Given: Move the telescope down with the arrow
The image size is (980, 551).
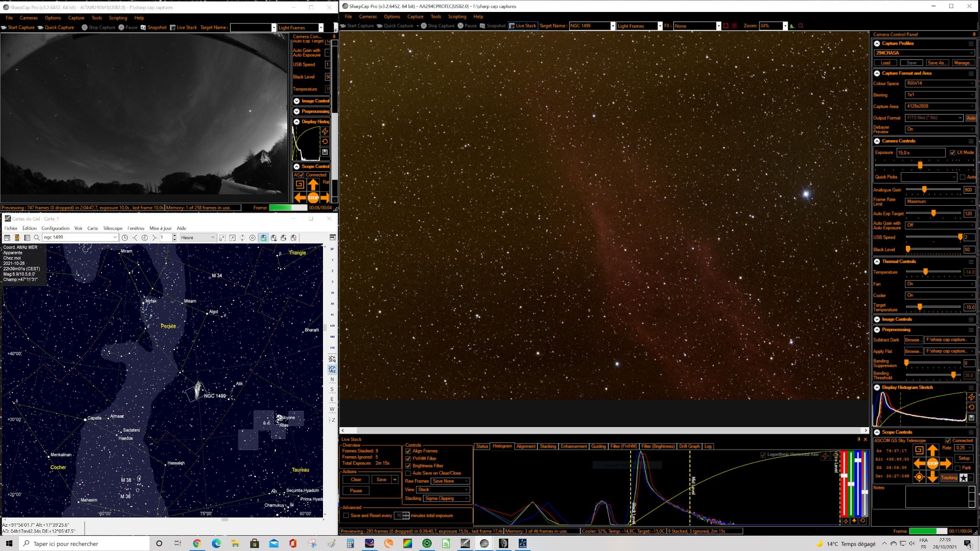Looking at the screenshot, I should [x=932, y=476].
